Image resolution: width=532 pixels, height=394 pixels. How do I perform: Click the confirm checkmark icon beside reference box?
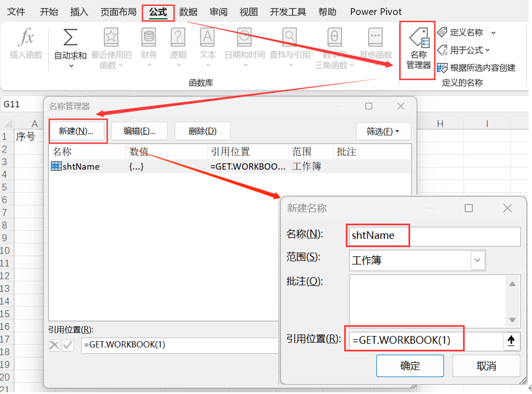68,345
